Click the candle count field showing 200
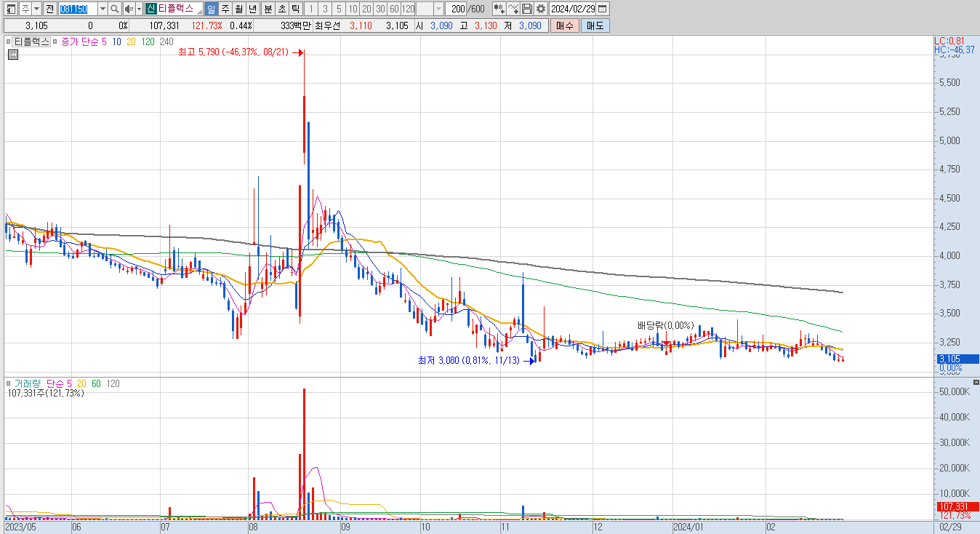 (x=457, y=9)
